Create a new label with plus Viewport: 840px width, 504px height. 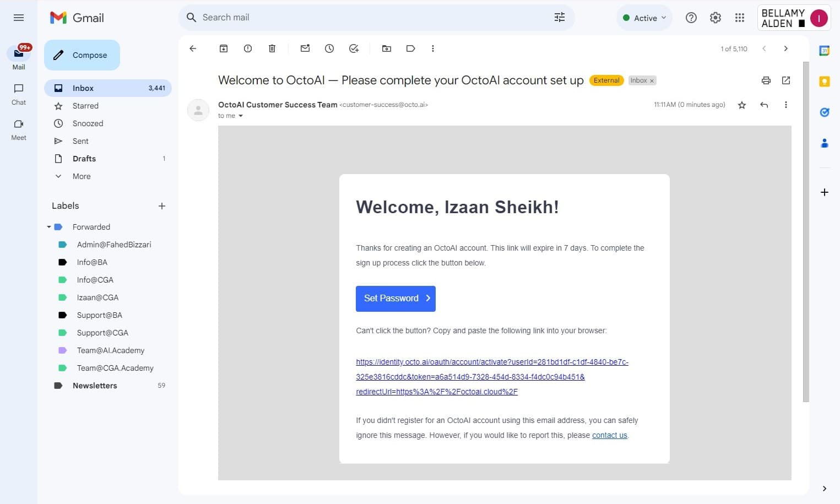(162, 206)
